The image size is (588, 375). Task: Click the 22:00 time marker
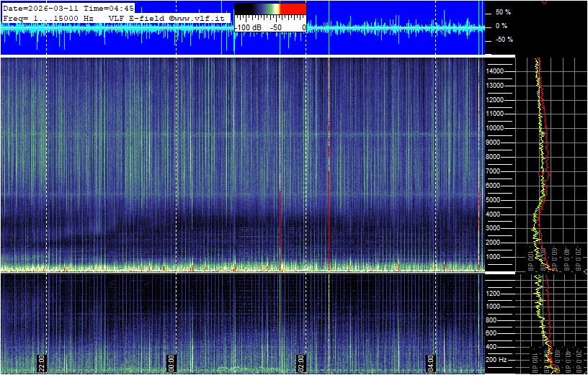[x=41, y=361]
